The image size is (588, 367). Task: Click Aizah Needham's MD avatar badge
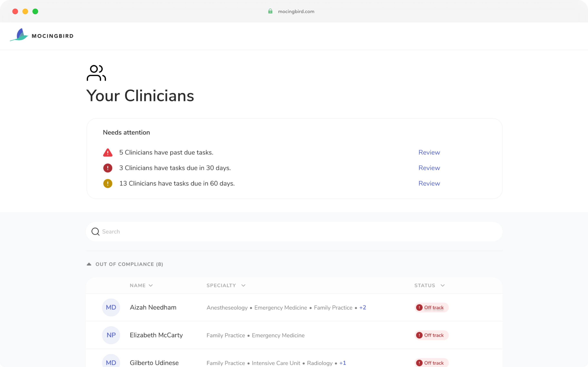pyautogui.click(x=111, y=307)
